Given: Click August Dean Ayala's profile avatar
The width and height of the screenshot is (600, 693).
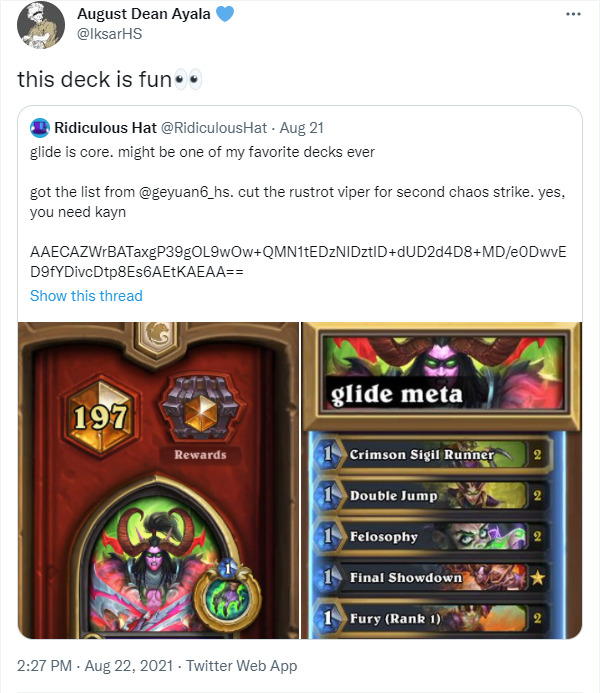Looking at the screenshot, I should pos(41,24).
